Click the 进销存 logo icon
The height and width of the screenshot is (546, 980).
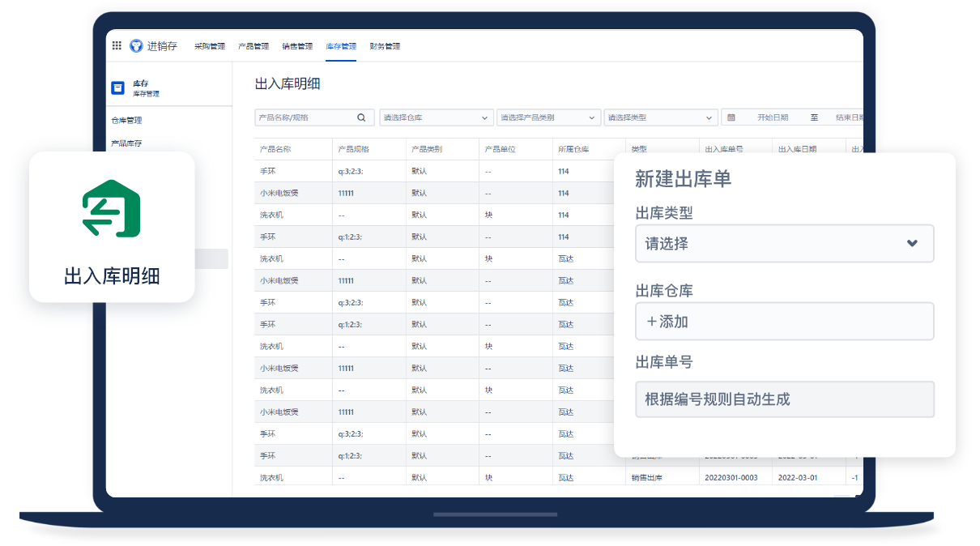pyautogui.click(x=136, y=46)
